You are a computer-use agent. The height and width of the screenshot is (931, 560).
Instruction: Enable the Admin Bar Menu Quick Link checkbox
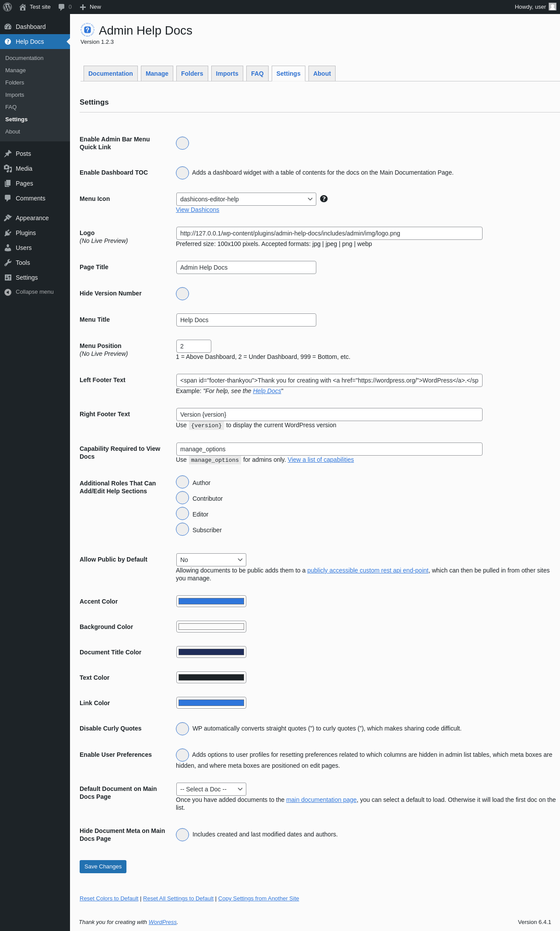(x=182, y=143)
